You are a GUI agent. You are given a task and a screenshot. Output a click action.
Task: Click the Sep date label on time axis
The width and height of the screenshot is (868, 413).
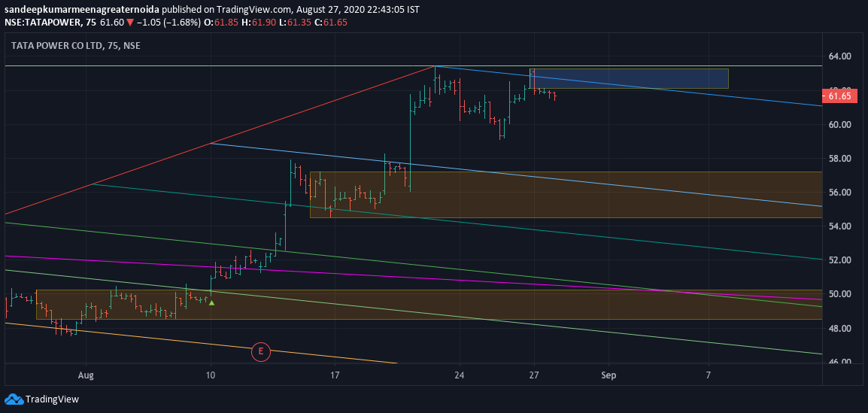click(x=609, y=375)
